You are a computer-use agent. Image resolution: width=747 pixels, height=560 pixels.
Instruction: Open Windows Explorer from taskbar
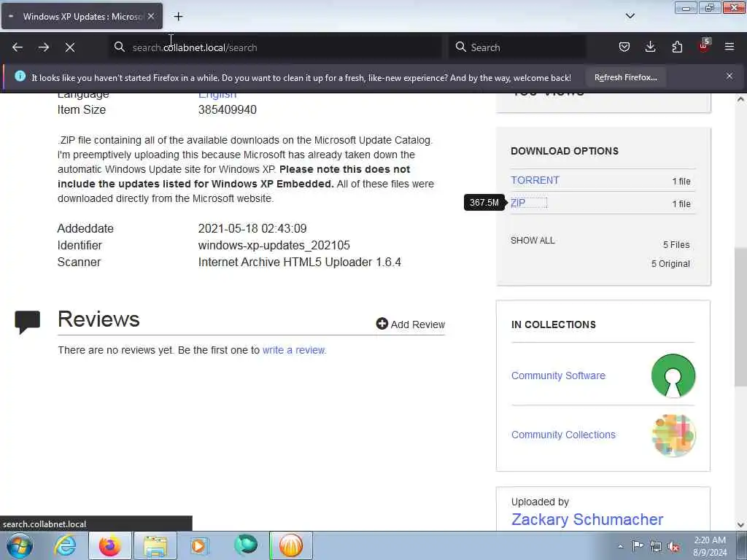click(x=155, y=545)
